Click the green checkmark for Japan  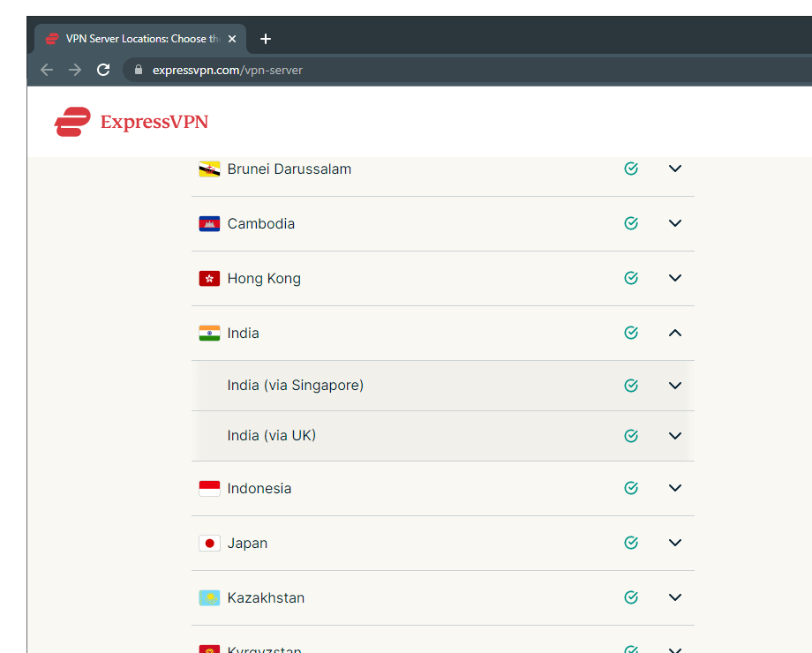point(631,543)
